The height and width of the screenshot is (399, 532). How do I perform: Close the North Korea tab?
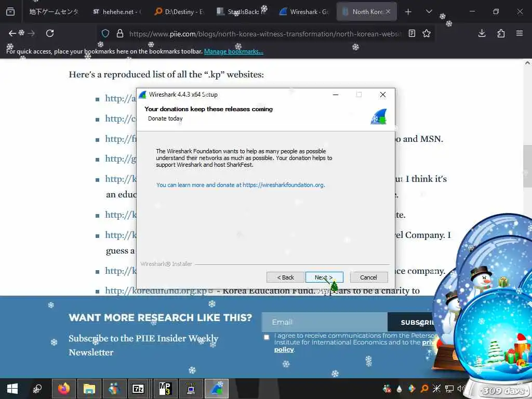click(388, 11)
